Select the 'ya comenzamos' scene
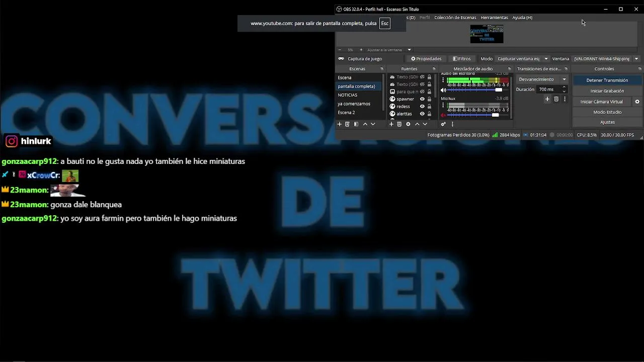The height and width of the screenshot is (362, 644). point(359,104)
